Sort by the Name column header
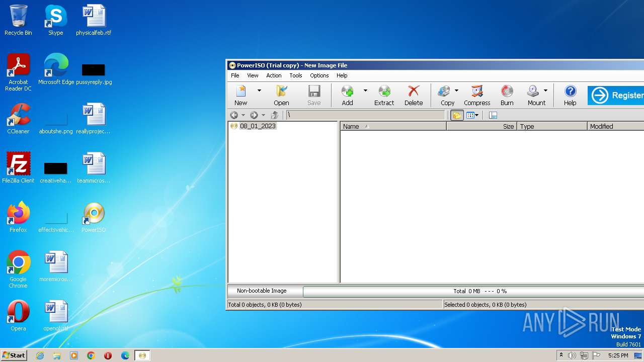644x362 pixels. (x=393, y=126)
